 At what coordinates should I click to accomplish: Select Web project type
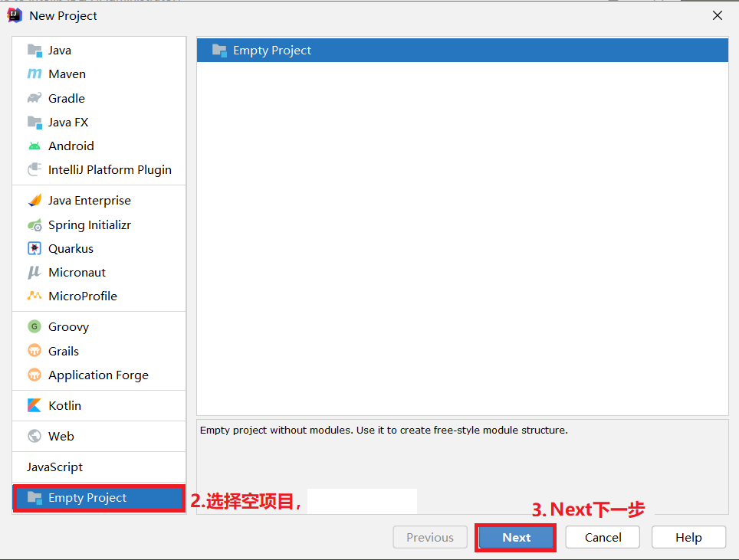(99, 436)
